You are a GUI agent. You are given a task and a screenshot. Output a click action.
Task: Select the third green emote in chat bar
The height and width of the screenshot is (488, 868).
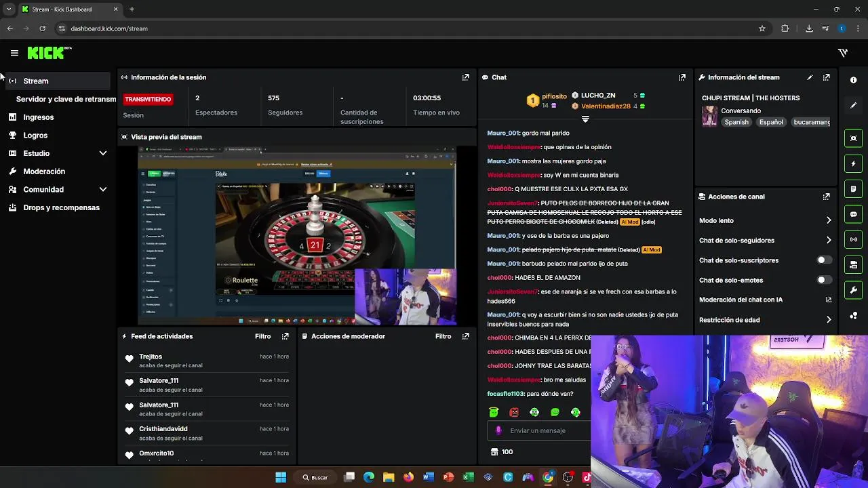534,412
